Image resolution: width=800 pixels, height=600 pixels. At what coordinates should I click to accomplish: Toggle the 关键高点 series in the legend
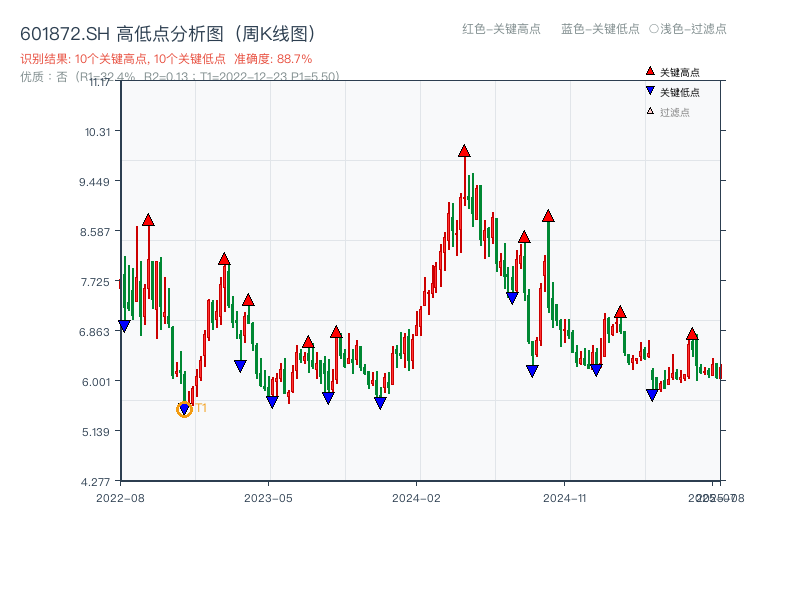click(x=672, y=71)
